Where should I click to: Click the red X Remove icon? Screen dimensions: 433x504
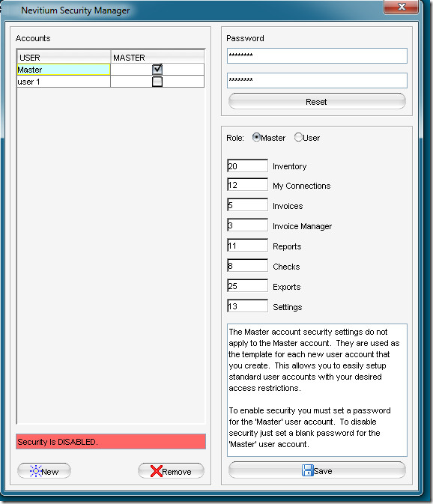(x=156, y=471)
